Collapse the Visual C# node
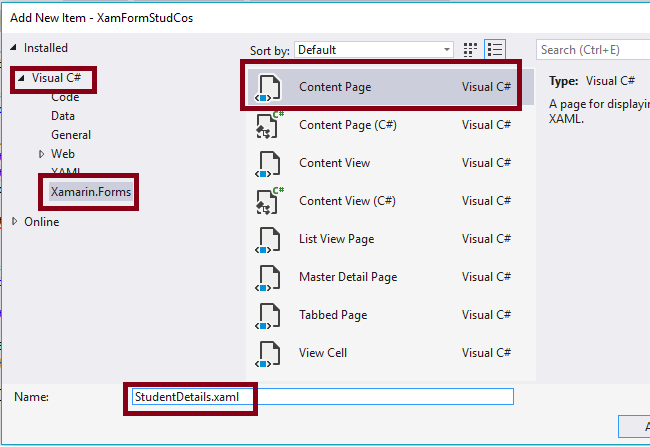650x447 pixels. (x=22, y=77)
